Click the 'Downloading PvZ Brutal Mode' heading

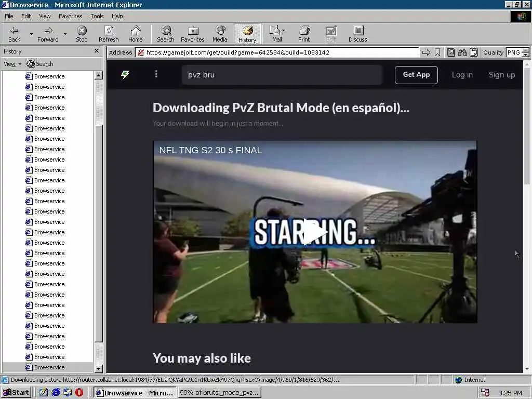point(281,108)
